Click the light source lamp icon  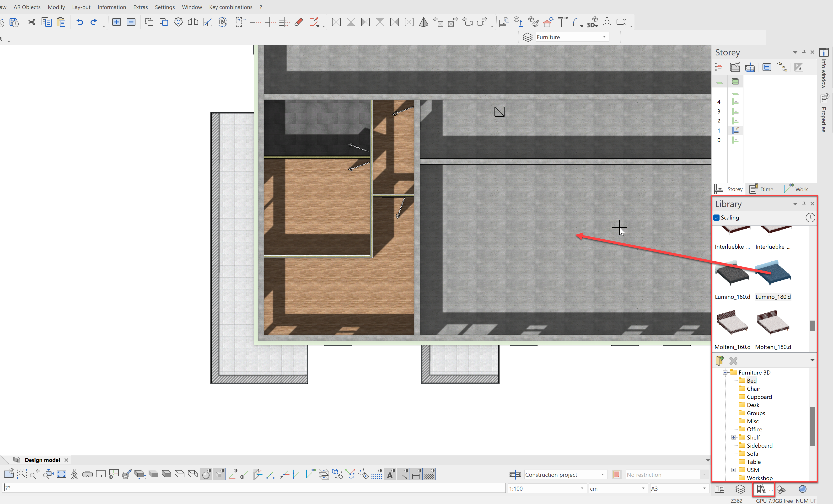607,22
